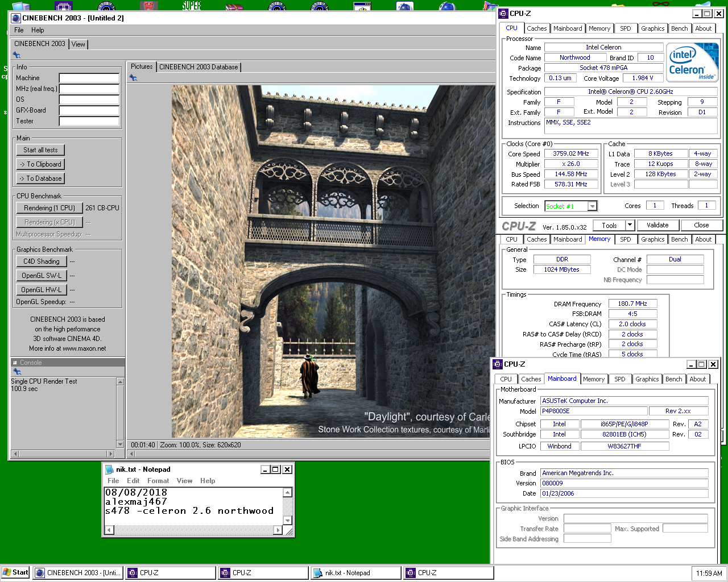Click DRAM Frequency value 180.7 MHz
Screen dimensions: 728x582
click(633, 304)
